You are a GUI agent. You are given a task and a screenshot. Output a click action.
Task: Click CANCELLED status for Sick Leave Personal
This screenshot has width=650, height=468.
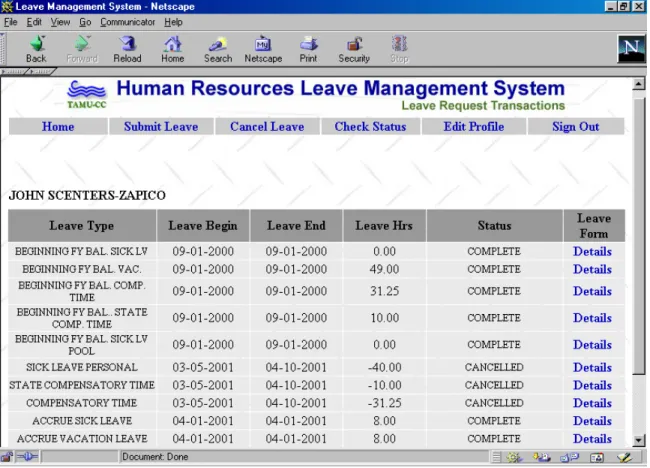tap(494, 368)
